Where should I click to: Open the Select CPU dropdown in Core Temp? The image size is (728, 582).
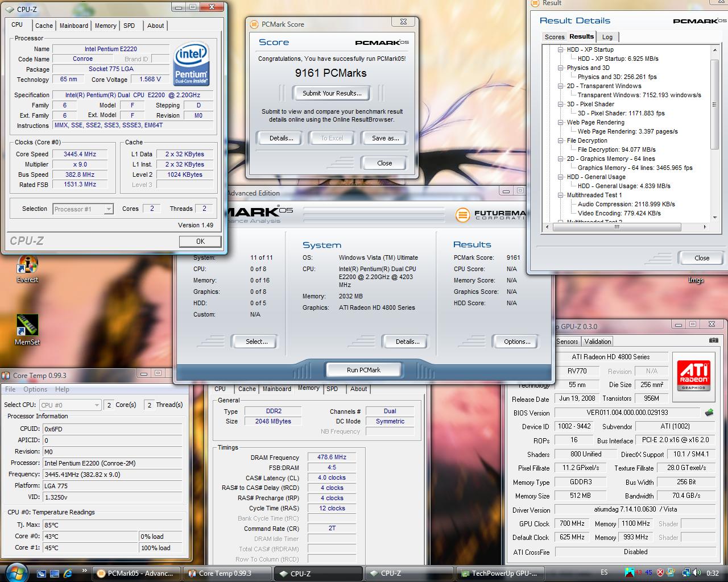pos(71,405)
